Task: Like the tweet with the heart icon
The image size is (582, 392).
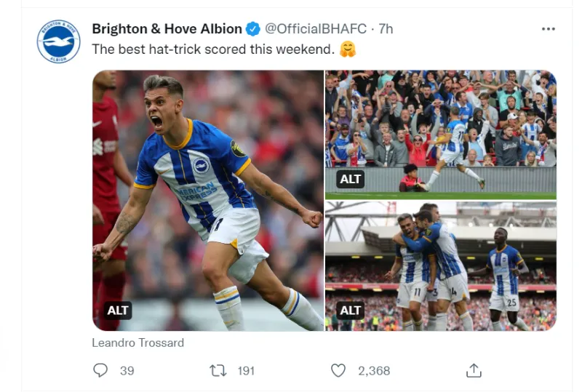Action: (x=338, y=370)
